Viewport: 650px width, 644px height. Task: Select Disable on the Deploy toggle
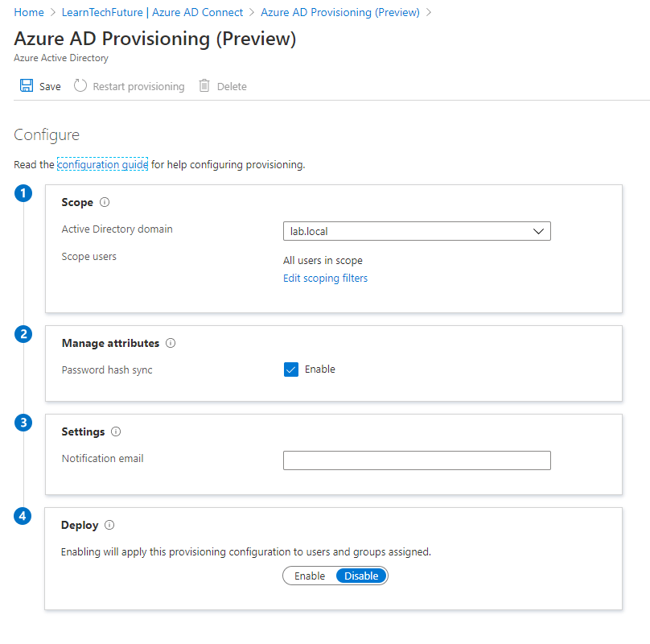(x=361, y=576)
